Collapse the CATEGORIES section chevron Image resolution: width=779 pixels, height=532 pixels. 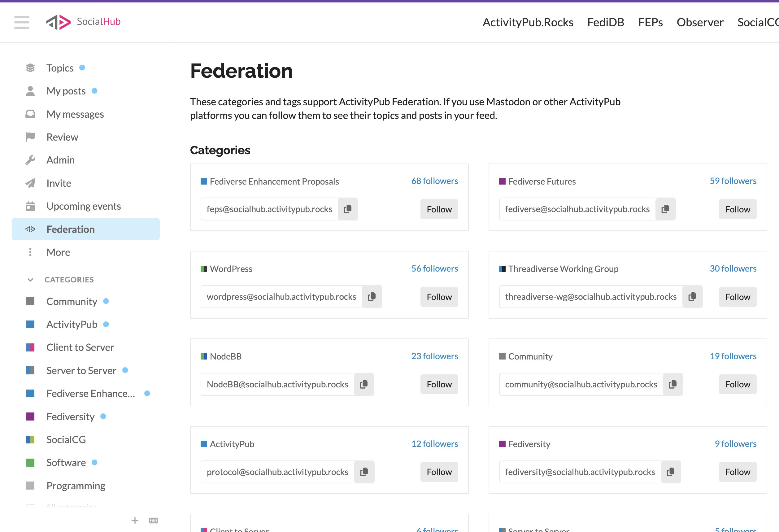click(30, 280)
